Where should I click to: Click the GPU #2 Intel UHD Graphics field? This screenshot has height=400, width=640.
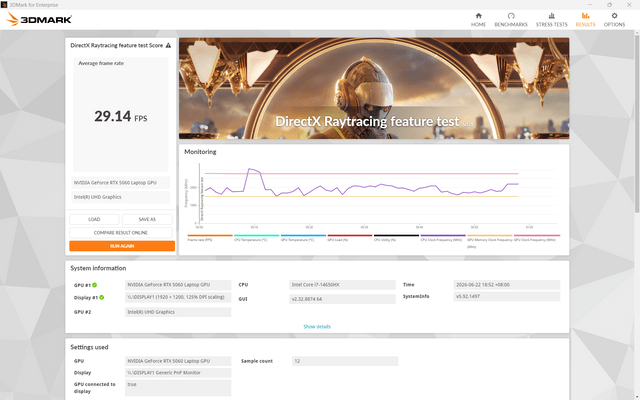[178, 312]
